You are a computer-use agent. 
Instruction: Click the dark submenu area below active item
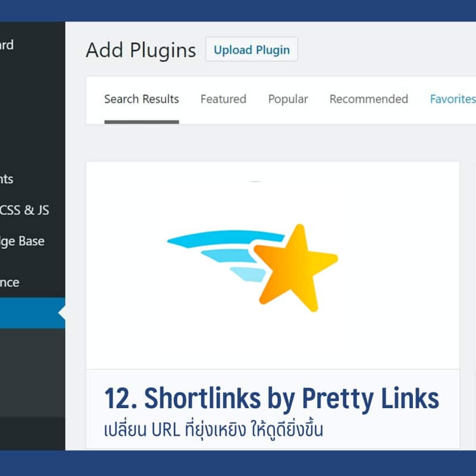30,369
